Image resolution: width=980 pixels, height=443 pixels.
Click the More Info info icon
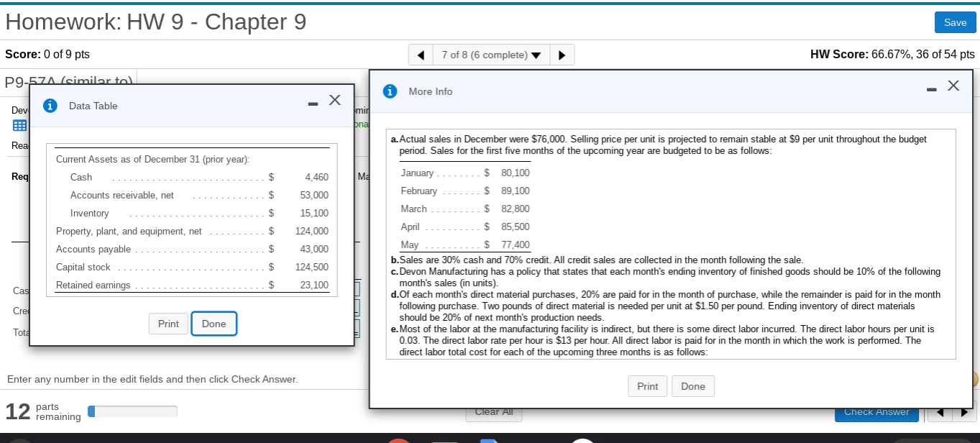390,91
